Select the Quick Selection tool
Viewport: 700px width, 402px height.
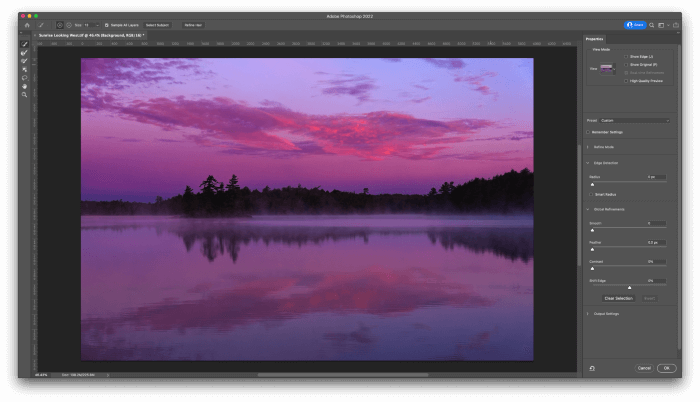tap(24, 44)
